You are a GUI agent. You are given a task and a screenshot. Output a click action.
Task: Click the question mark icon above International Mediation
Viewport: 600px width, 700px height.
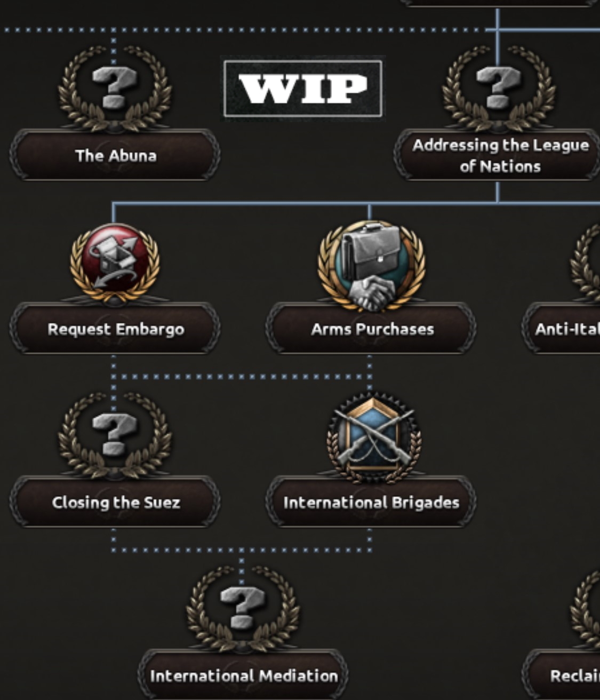(243, 608)
